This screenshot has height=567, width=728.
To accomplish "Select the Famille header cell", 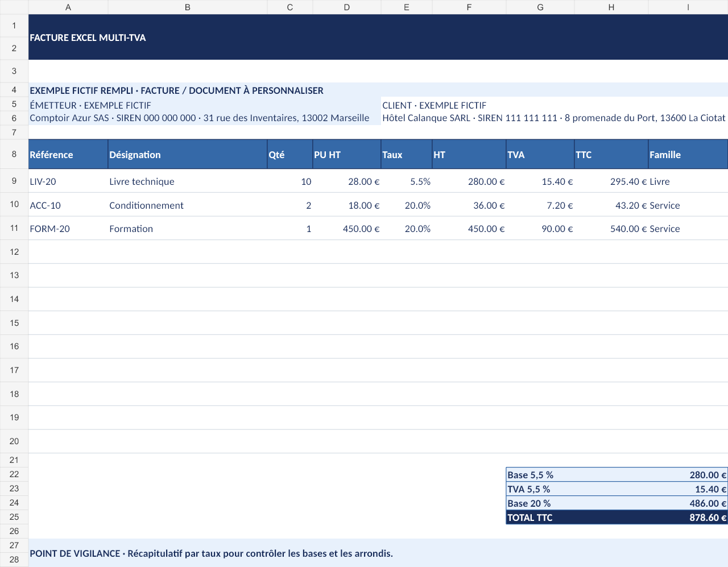I will point(688,155).
